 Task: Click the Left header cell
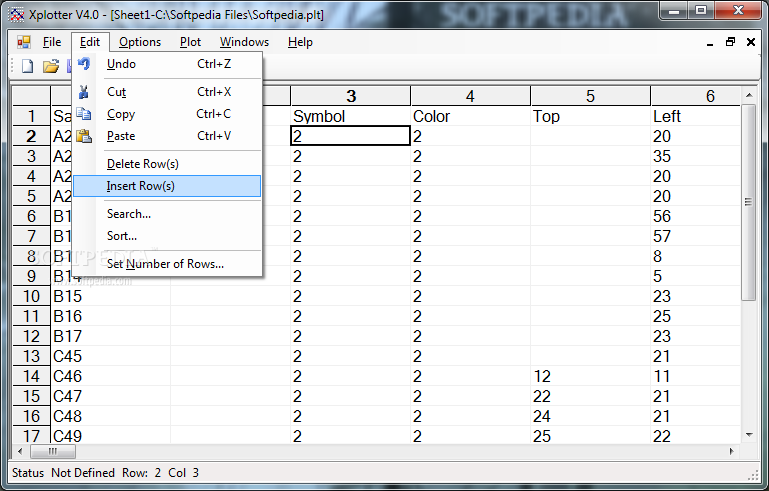point(695,116)
